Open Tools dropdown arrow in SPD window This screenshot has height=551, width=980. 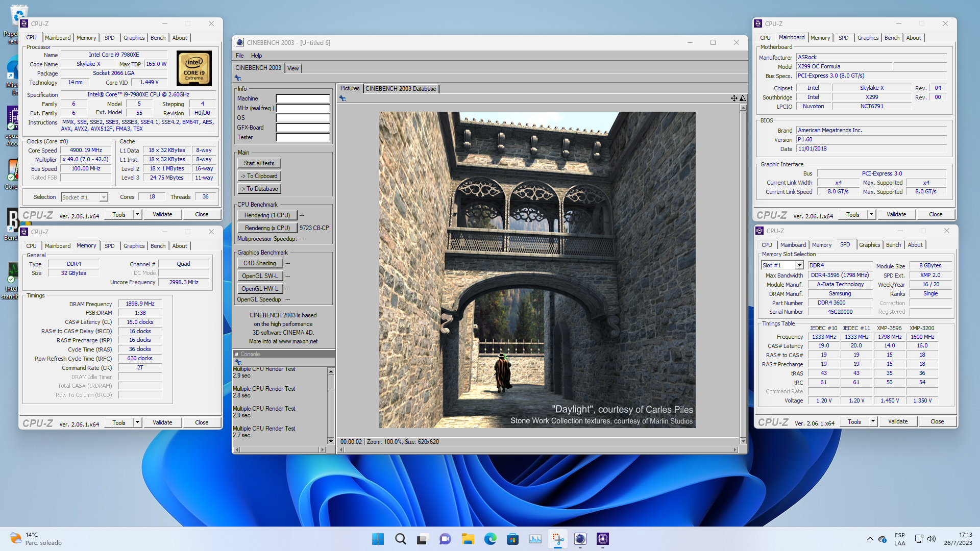[873, 421]
